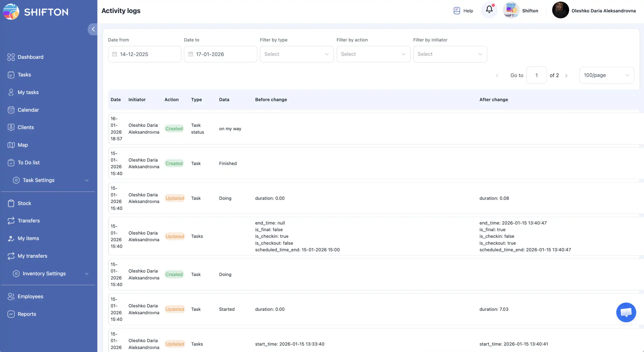Click the Map icon in the sidebar
The width and height of the screenshot is (644, 352).
(x=11, y=145)
